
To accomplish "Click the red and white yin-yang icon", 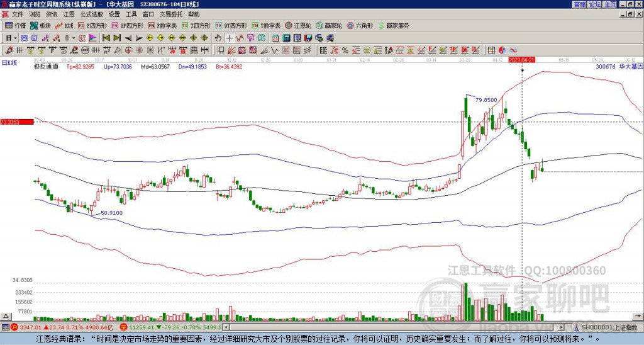I will coord(502,50).
